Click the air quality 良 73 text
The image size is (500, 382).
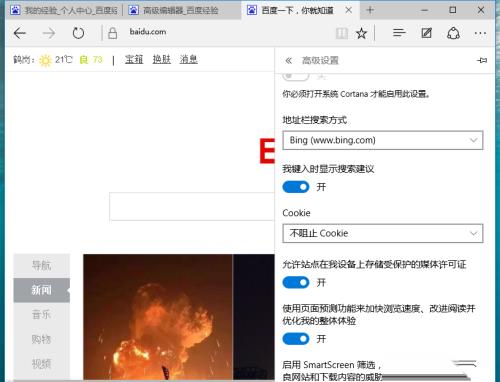pos(91,60)
